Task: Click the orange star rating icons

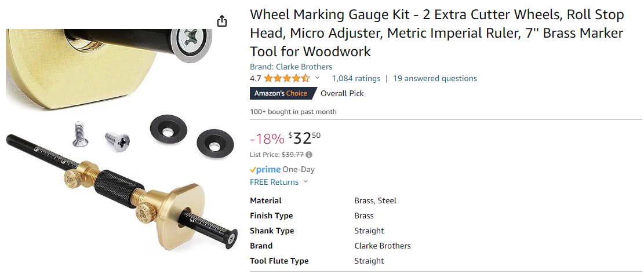Action: click(x=287, y=78)
